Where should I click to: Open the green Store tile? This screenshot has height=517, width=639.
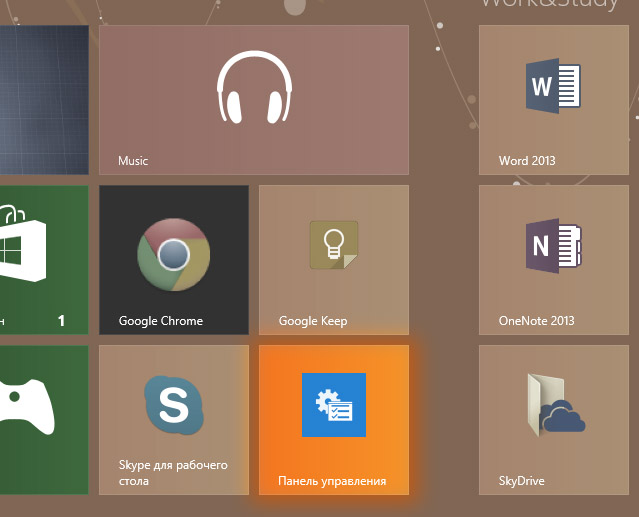tap(44, 260)
